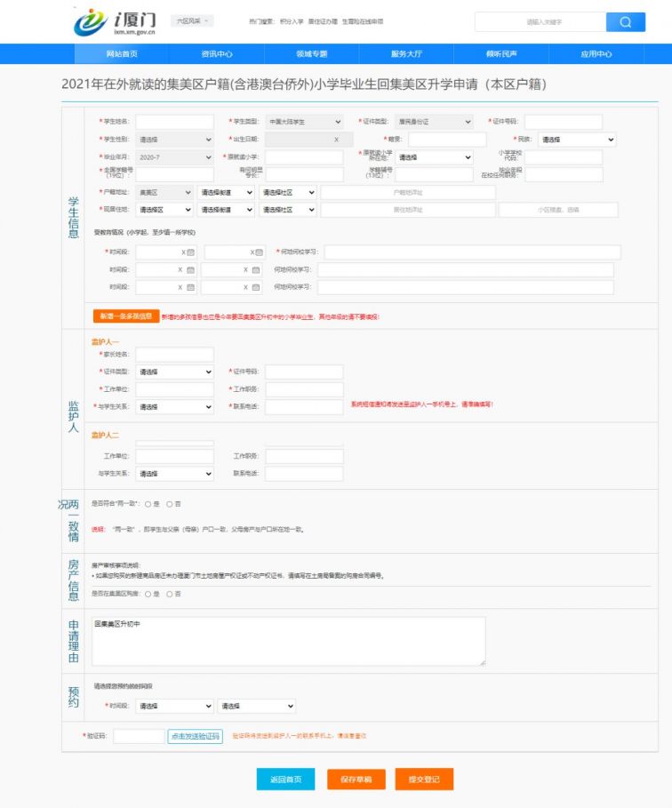672x808 pixels.
Task: Select 是 for 是否在集美区购房
Action: (148, 594)
